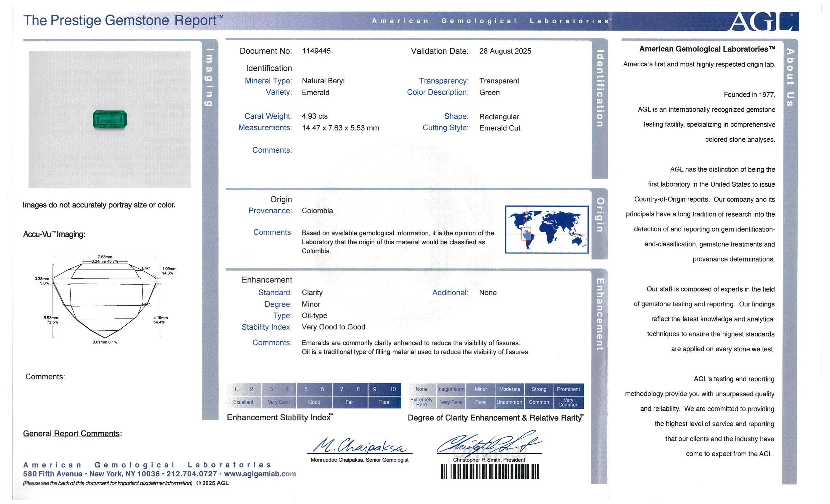Click the green emerald gemstone photo

(110, 119)
